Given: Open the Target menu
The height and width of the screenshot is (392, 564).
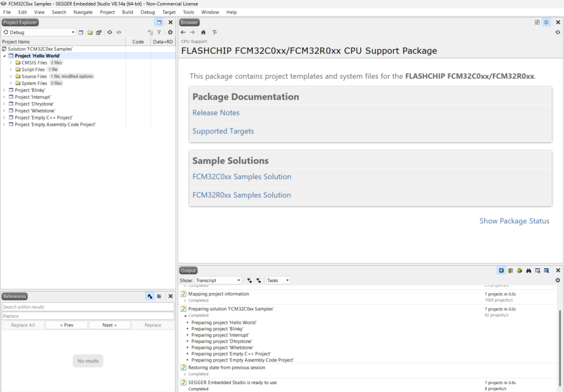Looking at the screenshot, I should click(x=169, y=12).
